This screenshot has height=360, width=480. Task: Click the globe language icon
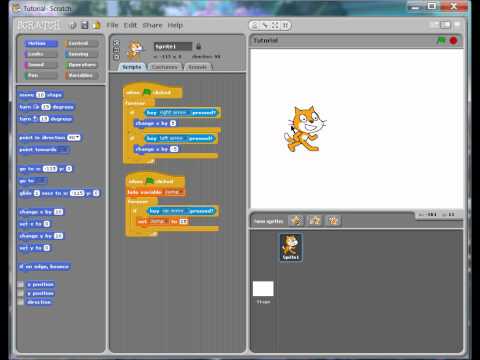[73, 25]
